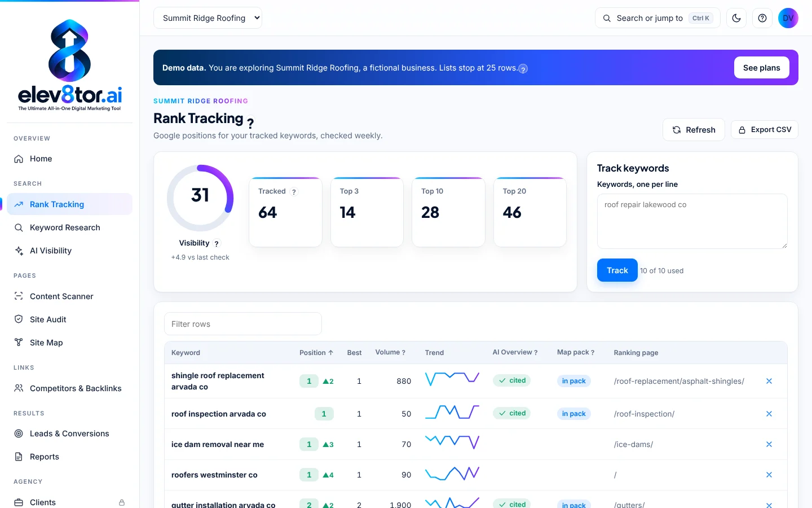Click the Ranking page column header

pos(636,353)
